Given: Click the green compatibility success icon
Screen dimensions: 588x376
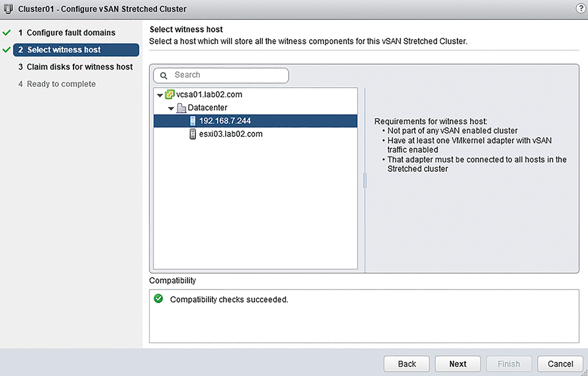Looking at the screenshot, I should point(159,299).
